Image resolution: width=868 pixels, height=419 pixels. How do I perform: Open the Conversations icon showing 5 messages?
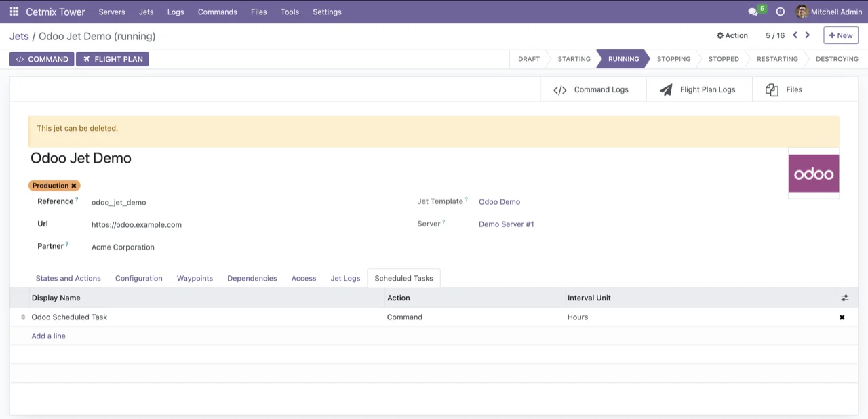click(753, 12)
